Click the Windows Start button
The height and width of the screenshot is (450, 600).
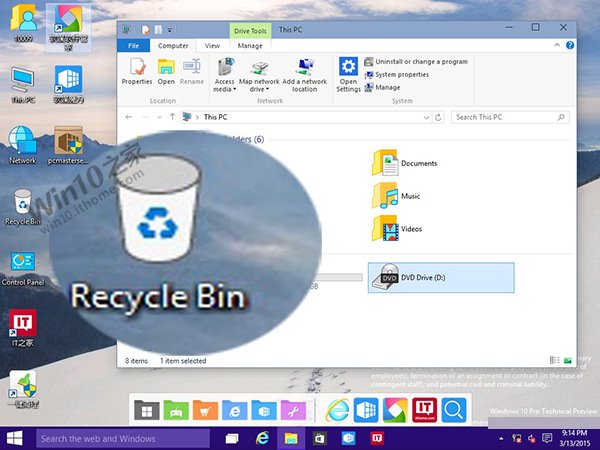(16, 438)
